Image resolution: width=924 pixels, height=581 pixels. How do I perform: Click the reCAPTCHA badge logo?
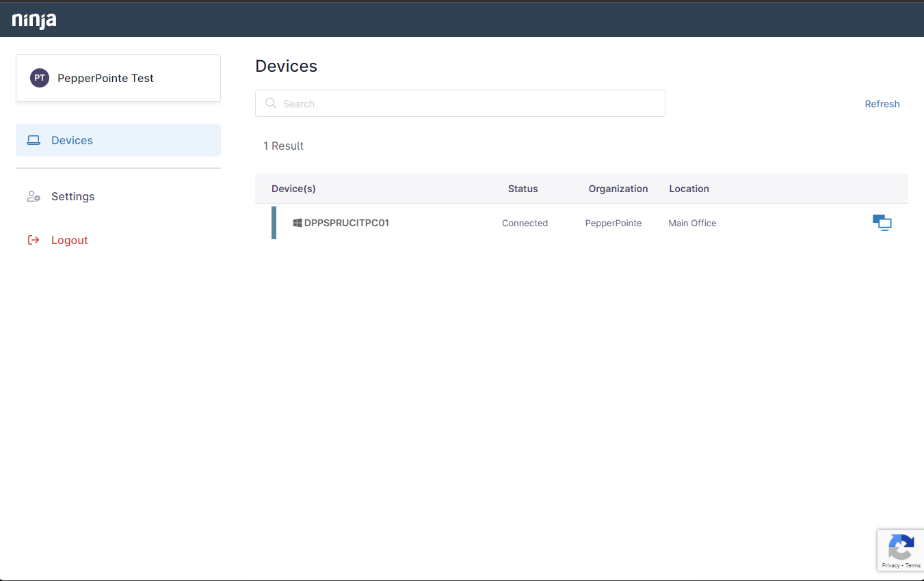tap(901, 547)
